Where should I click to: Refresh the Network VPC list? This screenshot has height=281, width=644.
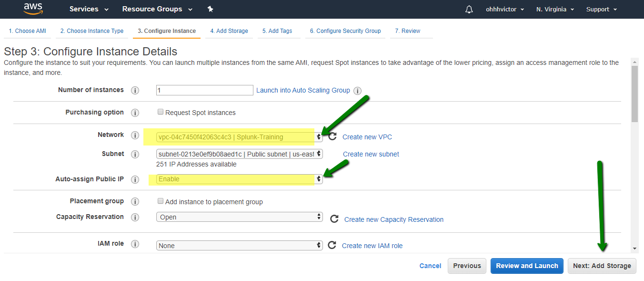click(x=332, y=137)
